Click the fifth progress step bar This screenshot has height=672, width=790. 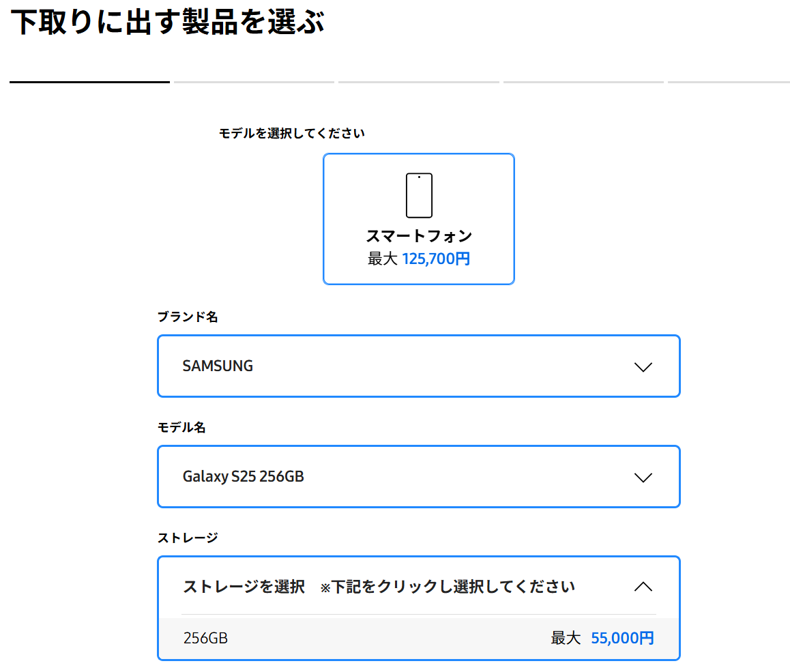coord(729,82)
